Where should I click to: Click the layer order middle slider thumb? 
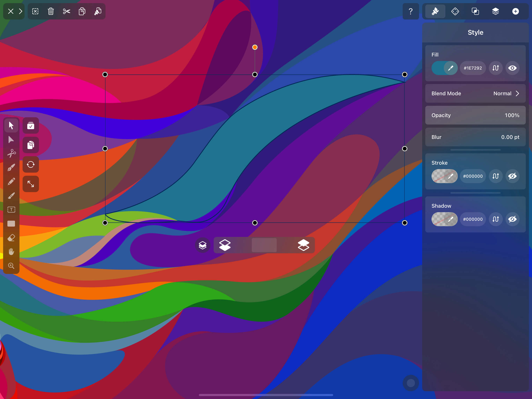(x=264, y=245)
